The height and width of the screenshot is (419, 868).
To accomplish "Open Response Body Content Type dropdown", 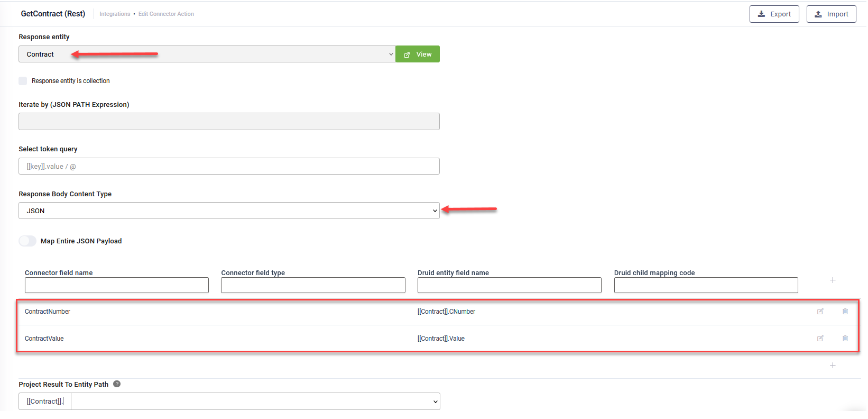I will coord(229,211).
